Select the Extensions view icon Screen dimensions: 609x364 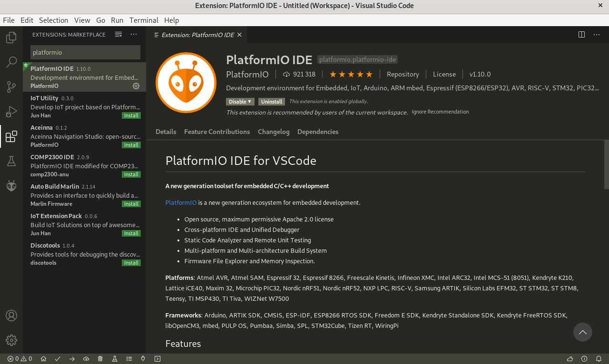pyautogui.click(x=11, y=137)
